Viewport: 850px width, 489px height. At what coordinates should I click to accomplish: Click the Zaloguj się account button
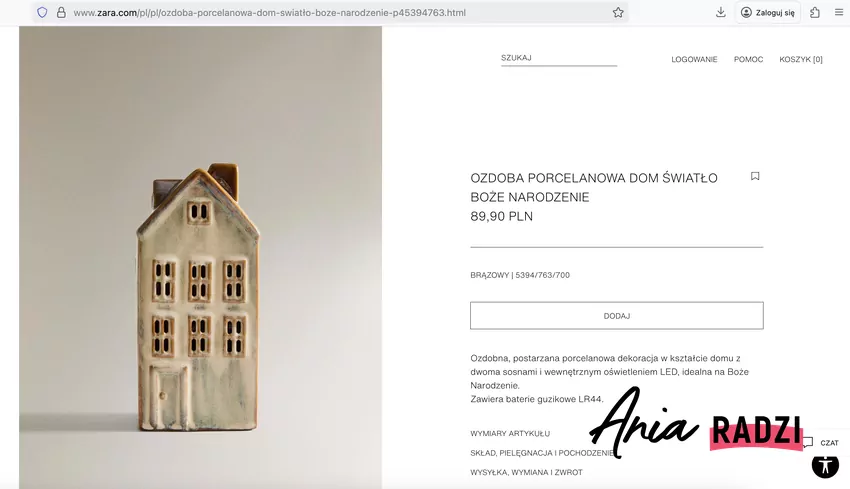768,12
